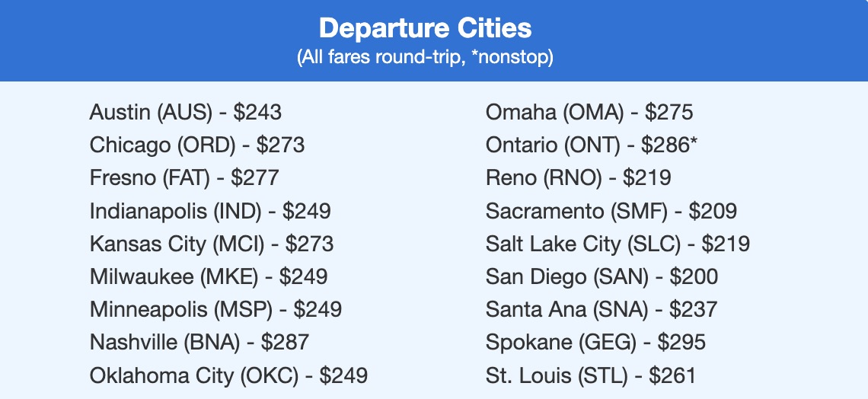This screenshot has width=868, height=399.
Task: Open the Reno (RNO) $219 fare
Action: [x=579, y=178]
